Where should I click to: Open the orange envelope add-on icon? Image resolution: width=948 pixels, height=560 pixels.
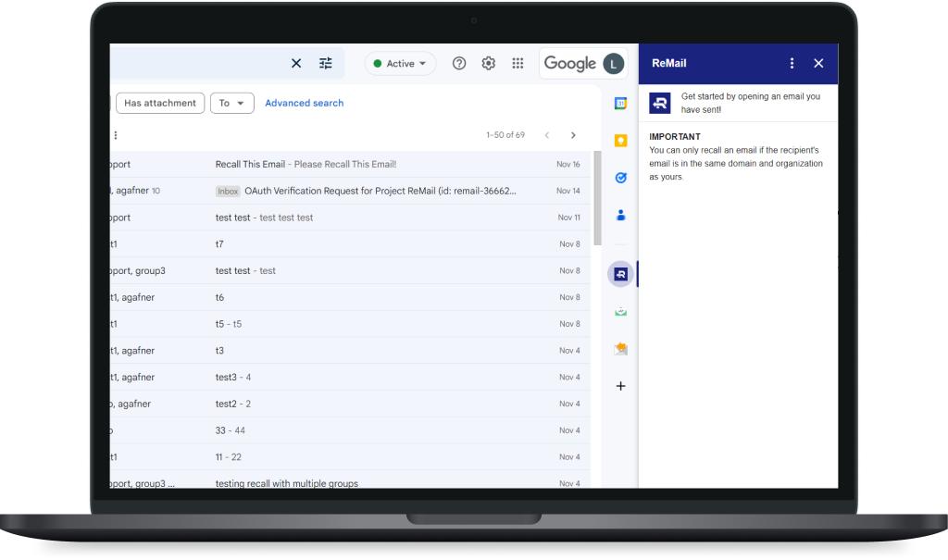click(x=621, y=349)
